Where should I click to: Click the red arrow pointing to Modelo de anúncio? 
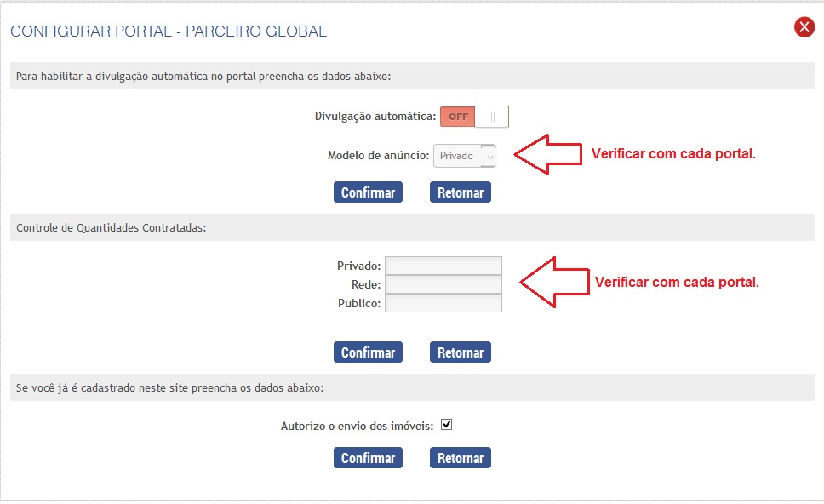(547, 154)
